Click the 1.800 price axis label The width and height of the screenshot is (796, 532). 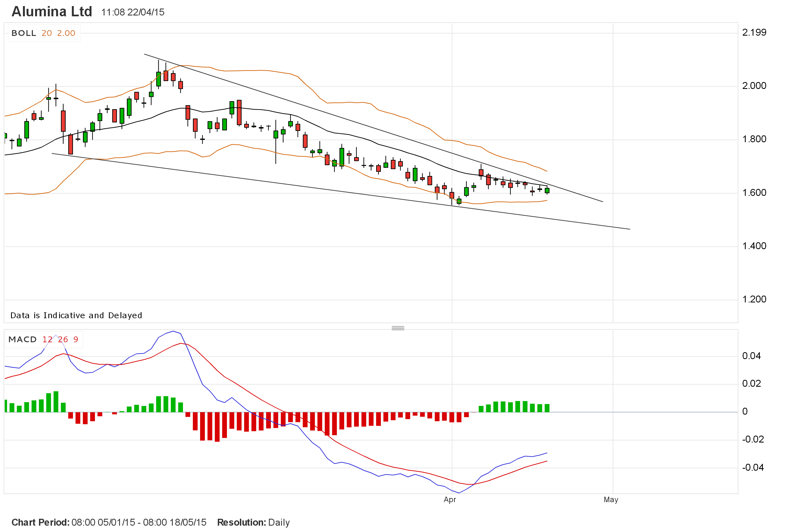click(x=754, y=139)
